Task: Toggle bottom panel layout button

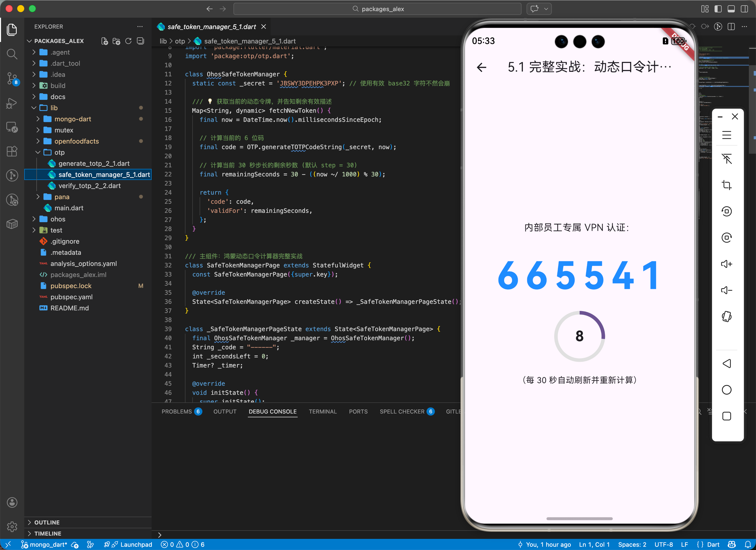Action: tap(731, 9)
